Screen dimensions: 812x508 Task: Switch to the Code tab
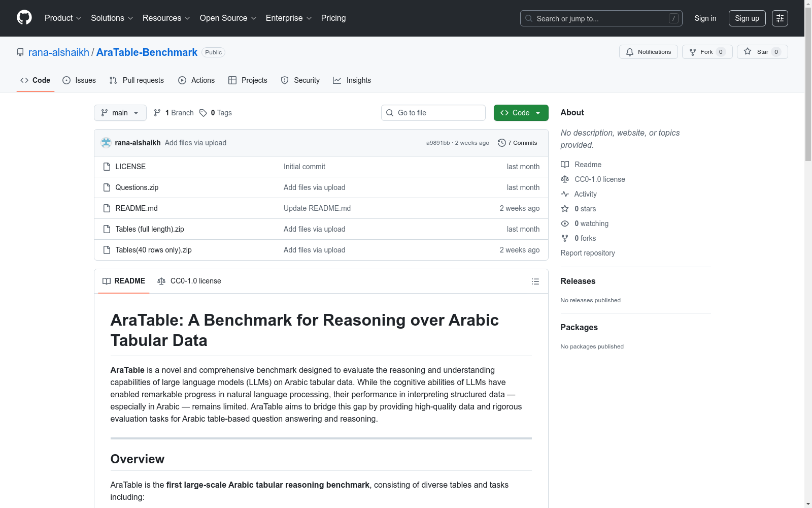36,80
